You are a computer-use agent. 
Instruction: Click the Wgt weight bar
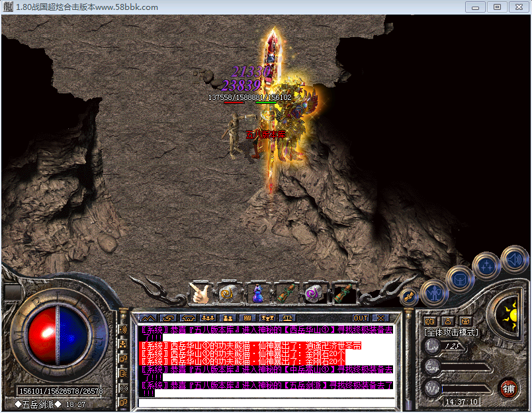(466, 389)
